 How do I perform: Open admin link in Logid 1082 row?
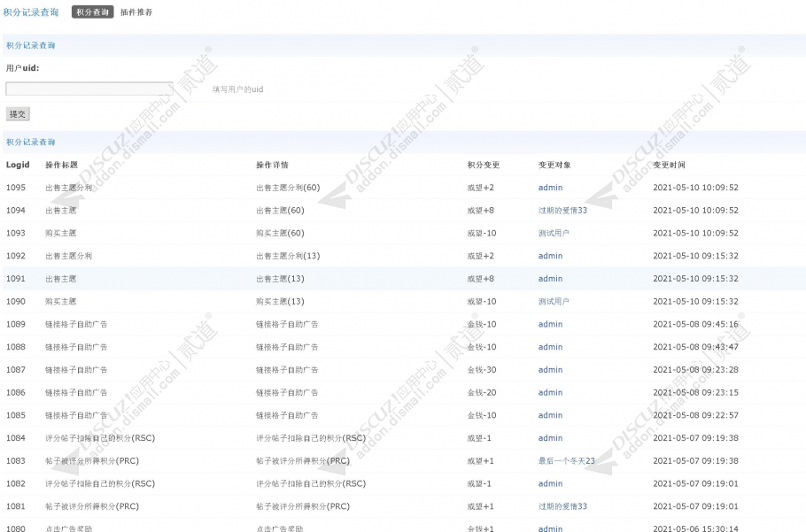(x=550, y=483)
